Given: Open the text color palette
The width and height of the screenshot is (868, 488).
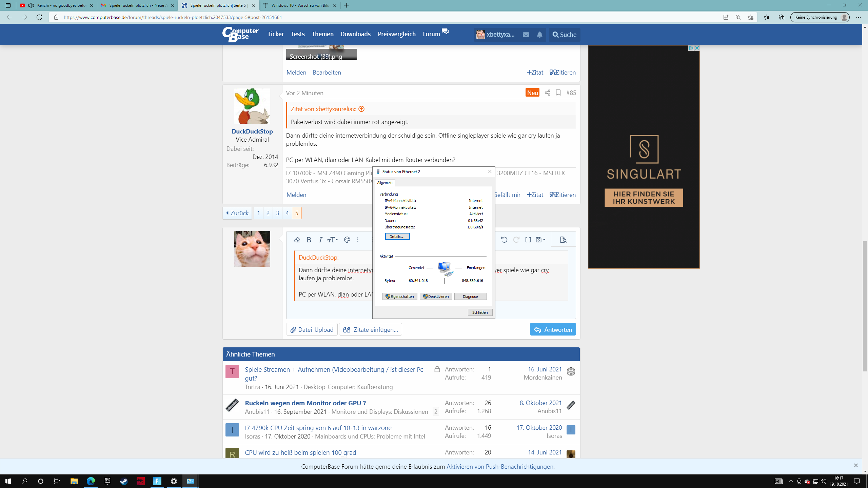Looking at the screenshot, I should 347,240.
